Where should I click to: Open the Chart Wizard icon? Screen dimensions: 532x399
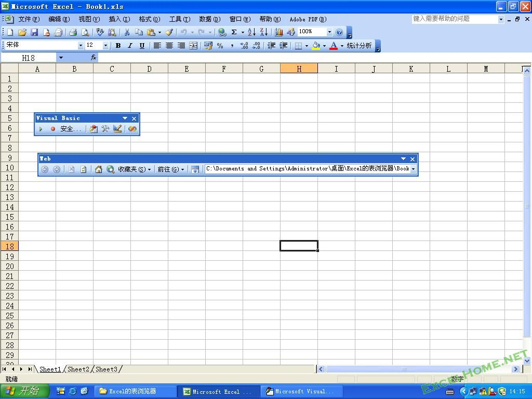pos(279,32)
